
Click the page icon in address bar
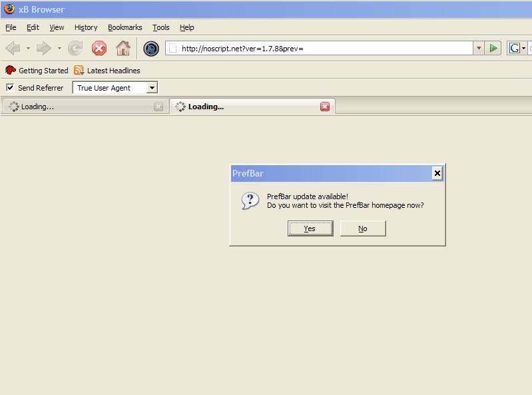(172, 49)
